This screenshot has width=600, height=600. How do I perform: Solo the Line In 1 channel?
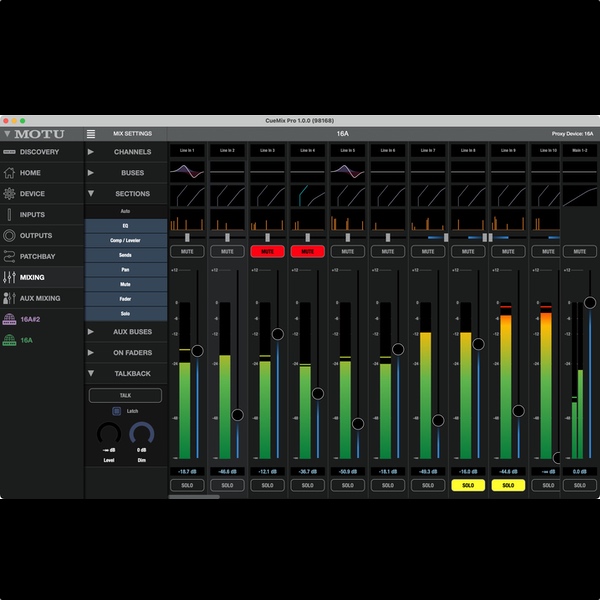[187, 485]
